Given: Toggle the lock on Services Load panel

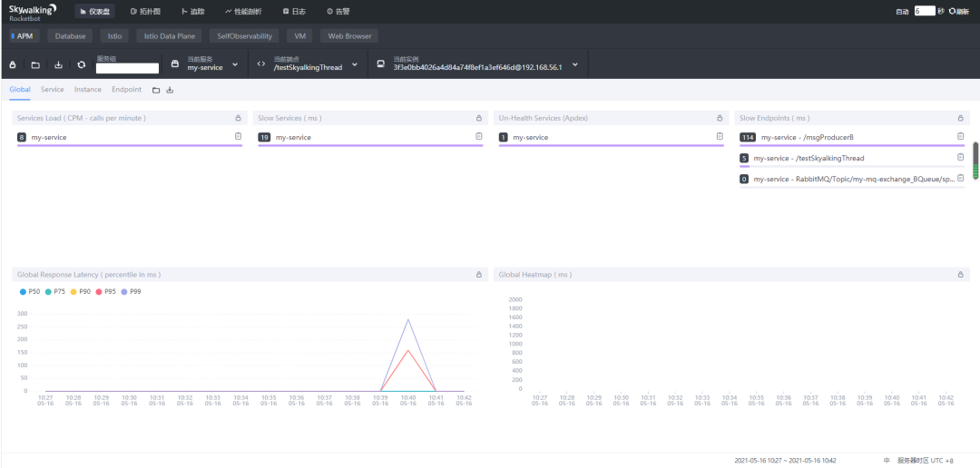Looking at the screenshot, I should click(238, 118).
